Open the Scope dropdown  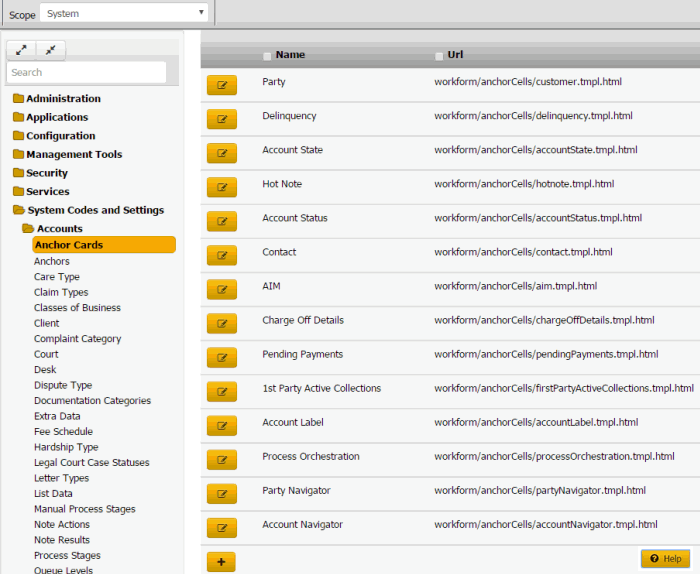pyautogui.click(x=124, y=14)
